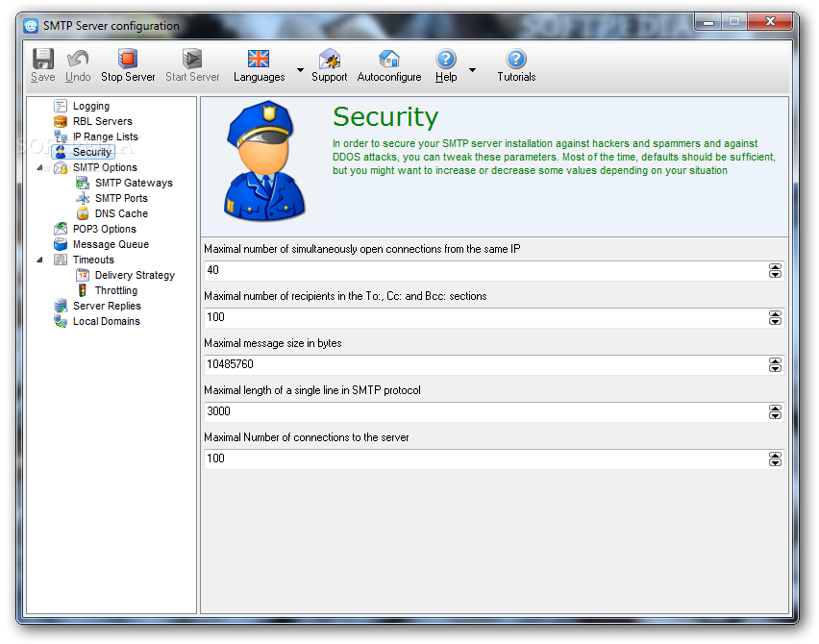Select Security in the tree
The image size is (819, 644).
click(92, 152)
